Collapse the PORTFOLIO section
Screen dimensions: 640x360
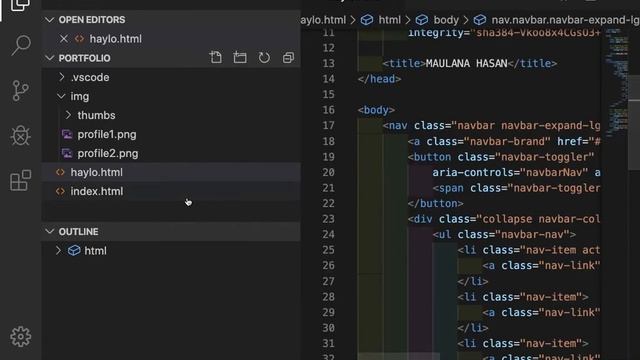coord(50,58)
